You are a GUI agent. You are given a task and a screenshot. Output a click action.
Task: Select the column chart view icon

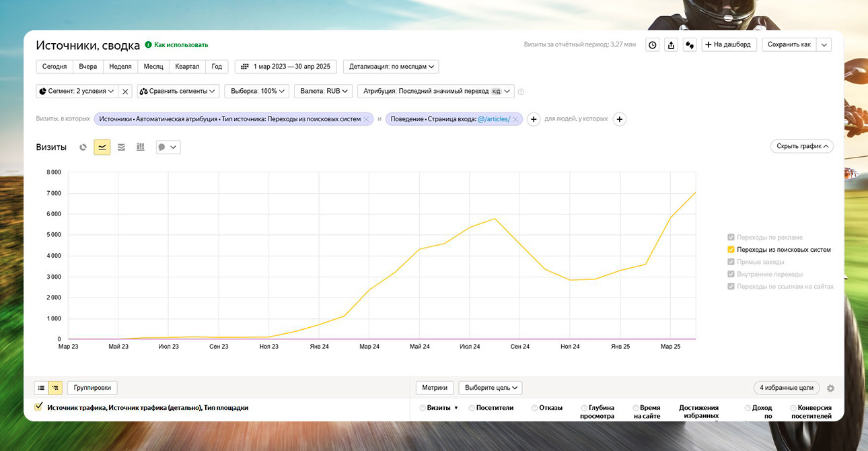click(140, 147)
